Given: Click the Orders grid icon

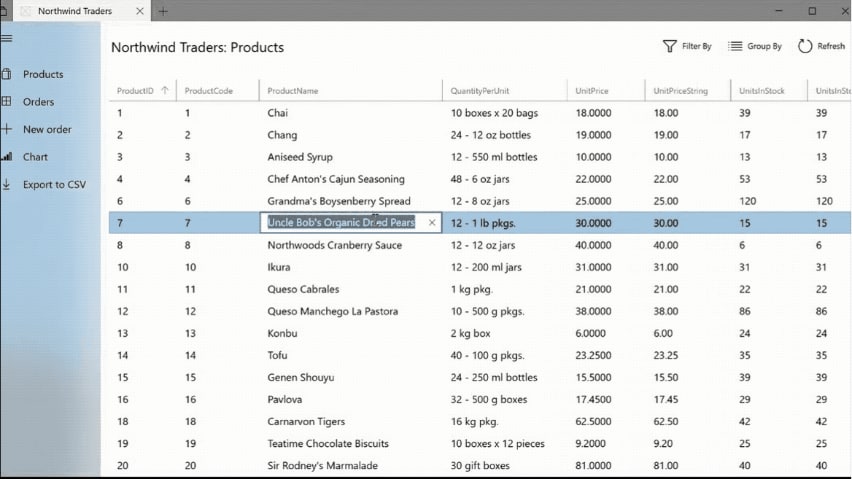Looking at the screenshot, I should pos(6,101).
